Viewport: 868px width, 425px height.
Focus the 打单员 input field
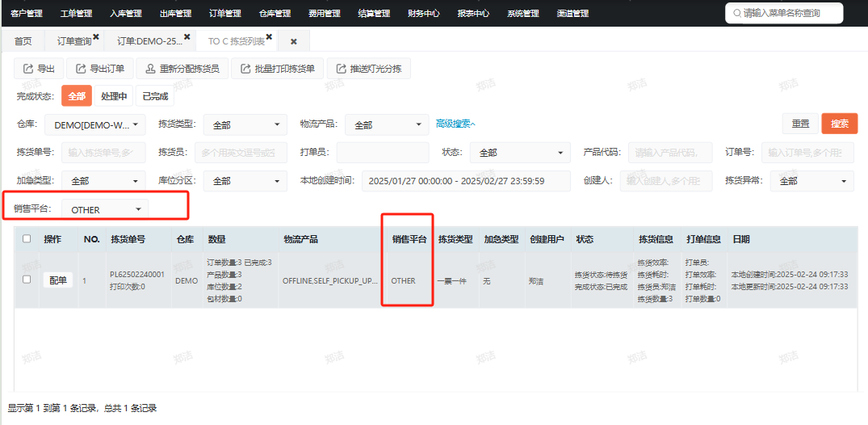tap(383, 153)
